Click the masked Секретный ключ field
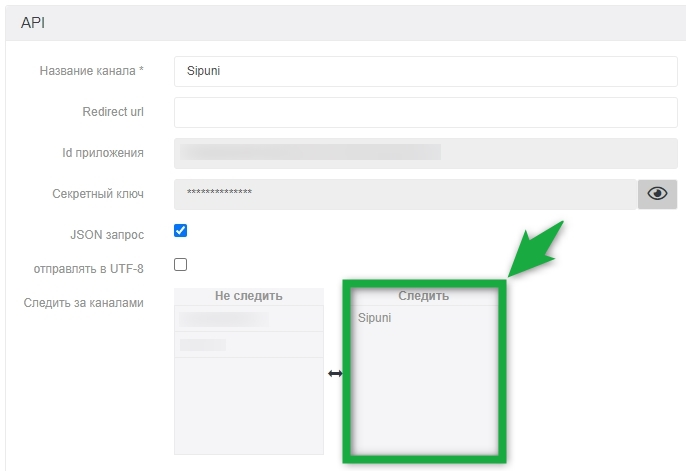 (x=405, y=194)
